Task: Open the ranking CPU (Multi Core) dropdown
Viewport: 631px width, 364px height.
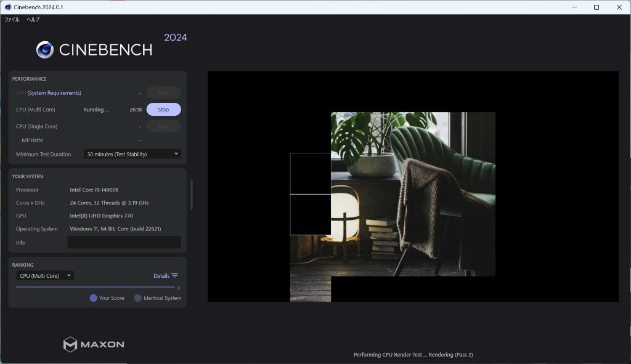Action: tap(45, 276)
